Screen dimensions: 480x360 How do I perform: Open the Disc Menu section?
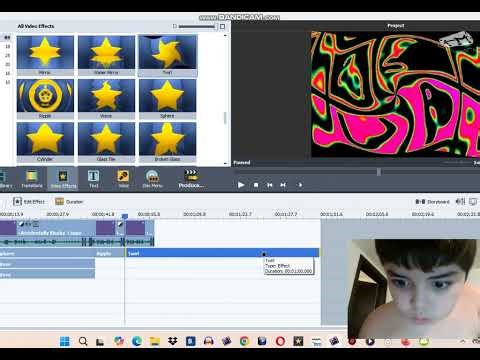point(153,179)
